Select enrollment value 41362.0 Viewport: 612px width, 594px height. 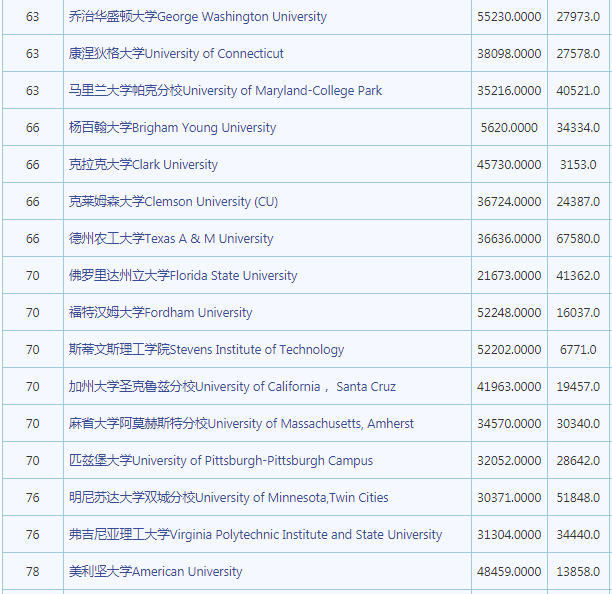click(x=578, y=276)
